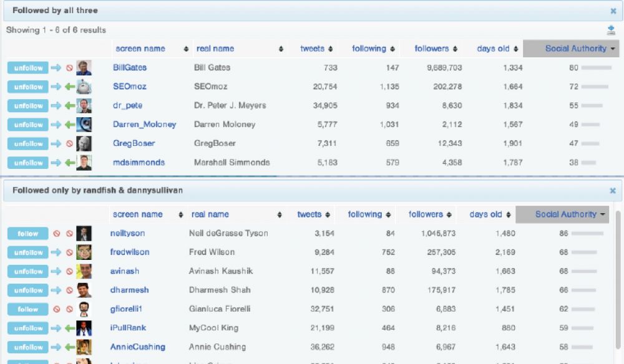Sort lower table by days old header
Viewport: 624px width, 364px height.
490,214
